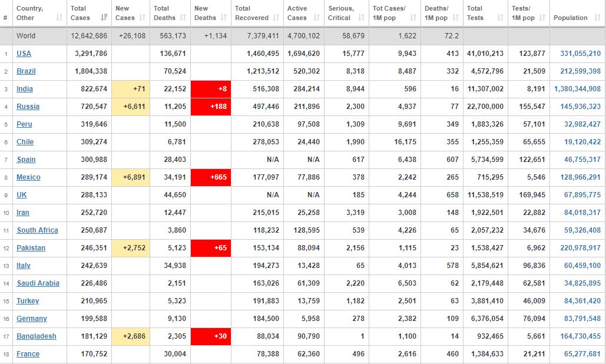Sort table by Active Cases sort icon
This screenshot has height=364, width=606.
(x=316, y=18)
